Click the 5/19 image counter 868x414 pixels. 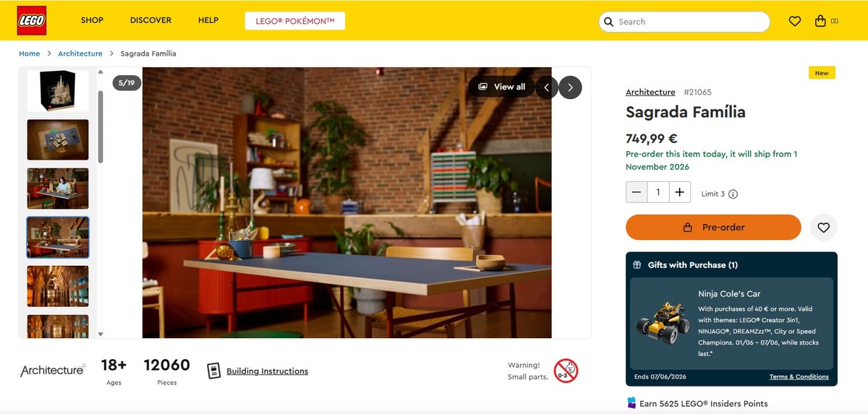coord(127,83)
